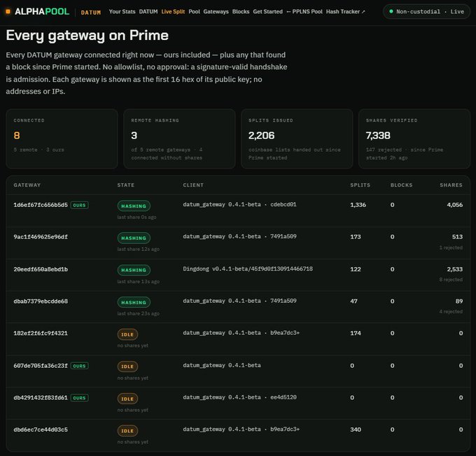This screenshot has width=476, height=456.
Task: Open the external Hash Tracker link
Action: [346, 11]
